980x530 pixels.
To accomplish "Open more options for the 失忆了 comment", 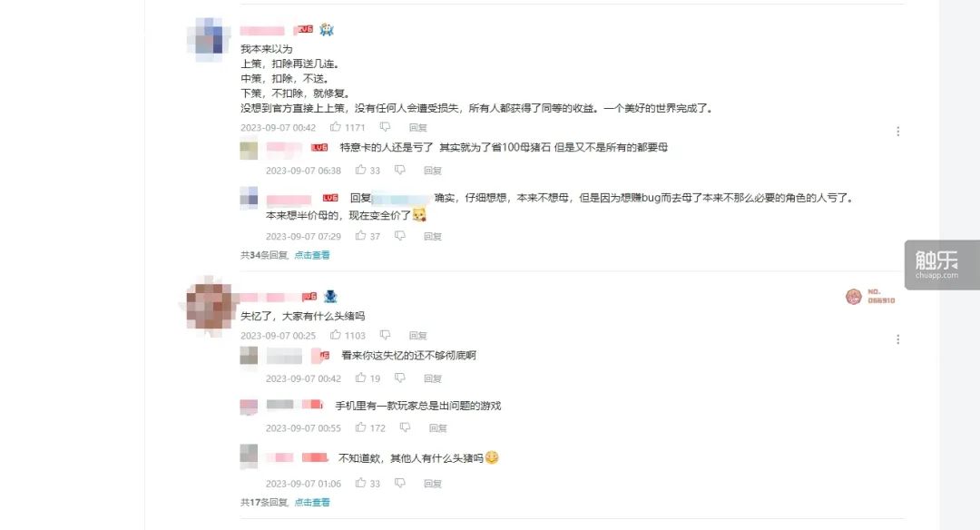I will [x=898, y=339].
